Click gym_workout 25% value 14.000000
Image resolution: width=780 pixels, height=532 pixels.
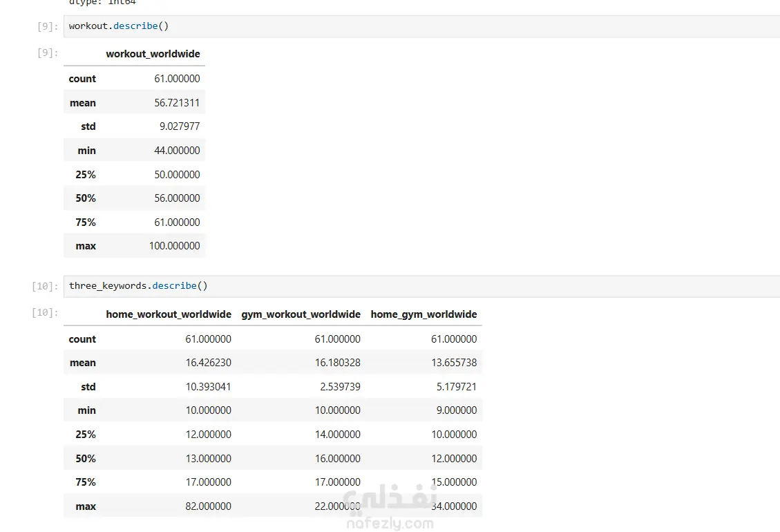point(337,435)
